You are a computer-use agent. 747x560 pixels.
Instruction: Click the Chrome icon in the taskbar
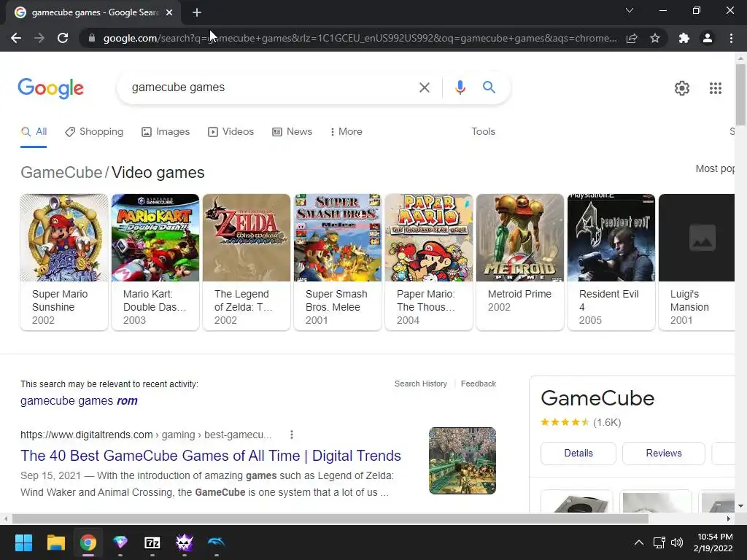(x=88, y=542)
